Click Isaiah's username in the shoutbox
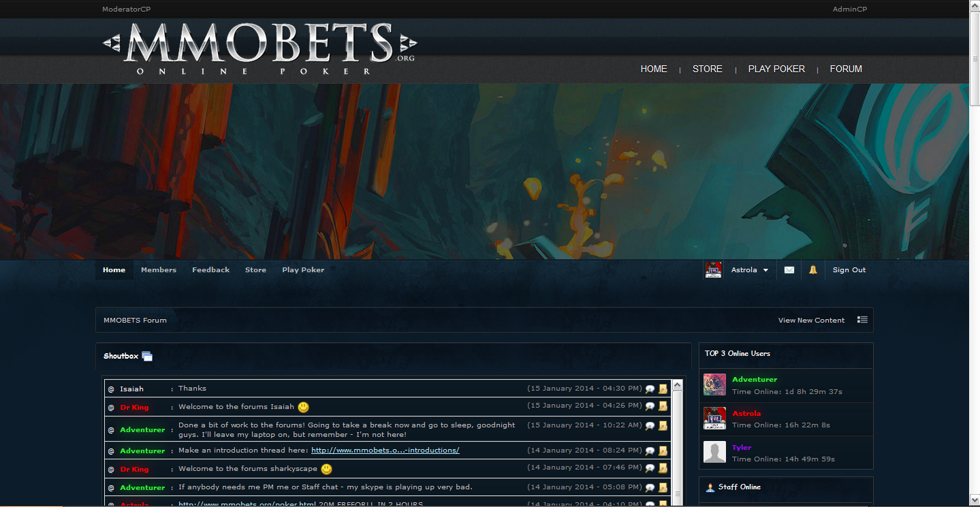The height and width of the screenshot is (507, 980). 131,389
